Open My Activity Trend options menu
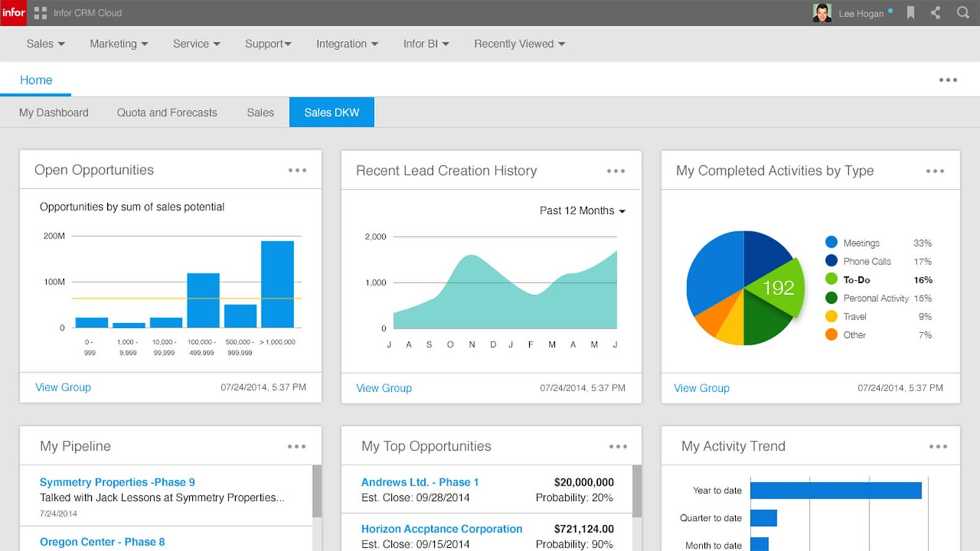980x551 pixels. [938, 446]
